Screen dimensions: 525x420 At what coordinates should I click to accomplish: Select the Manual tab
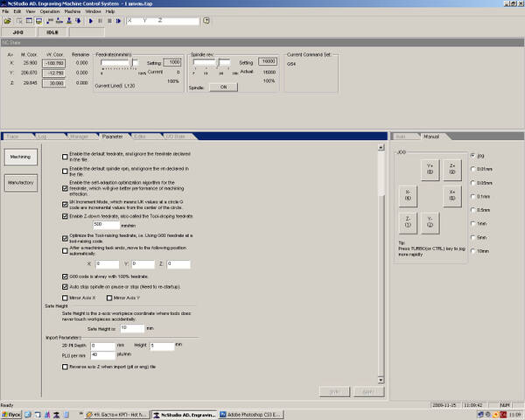coord(431,136)
